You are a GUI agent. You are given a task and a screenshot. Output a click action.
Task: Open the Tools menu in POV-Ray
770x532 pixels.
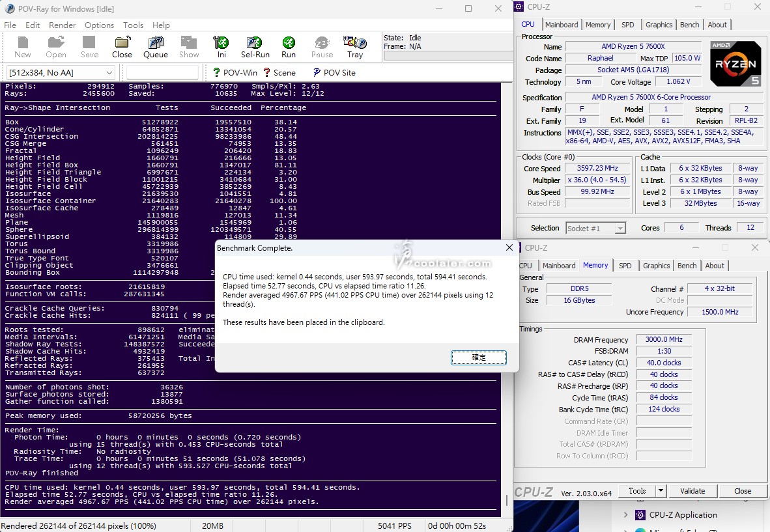[x=133, y=25]
